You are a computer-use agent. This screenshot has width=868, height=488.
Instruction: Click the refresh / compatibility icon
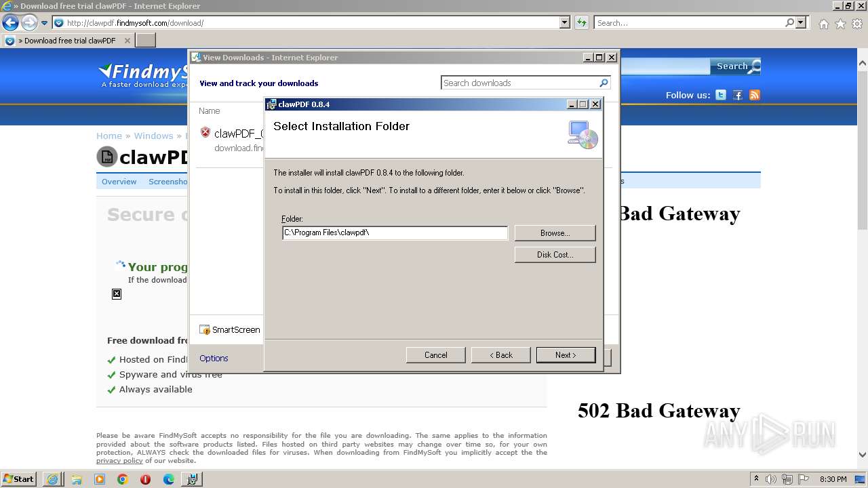coord(581,22)
